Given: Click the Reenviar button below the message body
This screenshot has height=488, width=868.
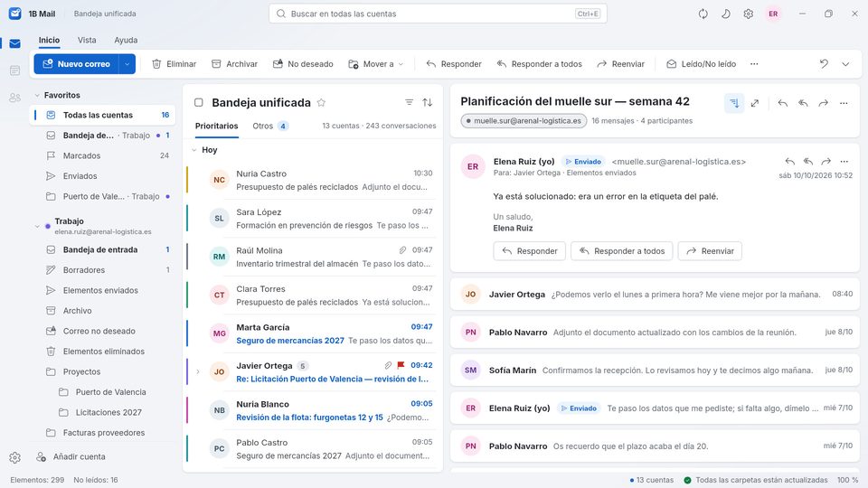Looking at the screenshot, I should (x=710, y=251).
